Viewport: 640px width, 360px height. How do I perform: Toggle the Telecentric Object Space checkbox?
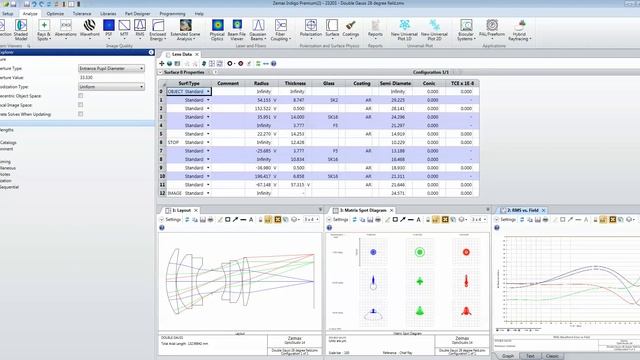point(80,96)
